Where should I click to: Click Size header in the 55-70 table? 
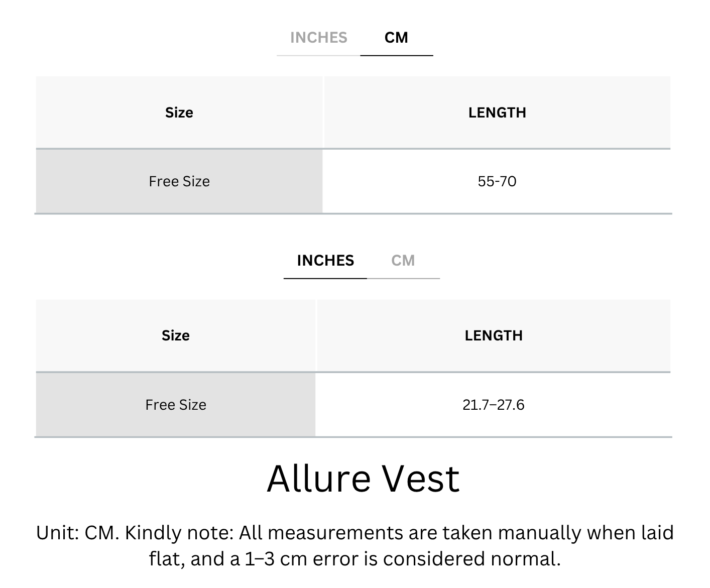(x=179, y=112)
